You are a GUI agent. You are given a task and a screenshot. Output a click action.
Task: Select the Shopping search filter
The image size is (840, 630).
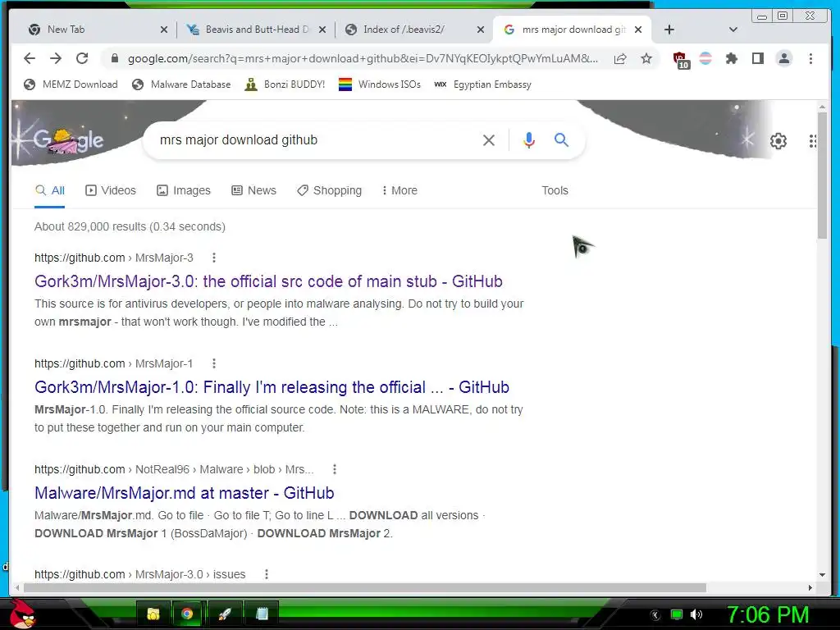point(330,190)
